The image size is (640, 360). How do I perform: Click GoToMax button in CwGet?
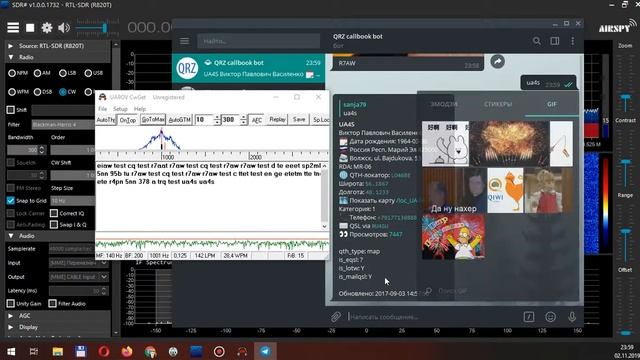pos(153,120)
